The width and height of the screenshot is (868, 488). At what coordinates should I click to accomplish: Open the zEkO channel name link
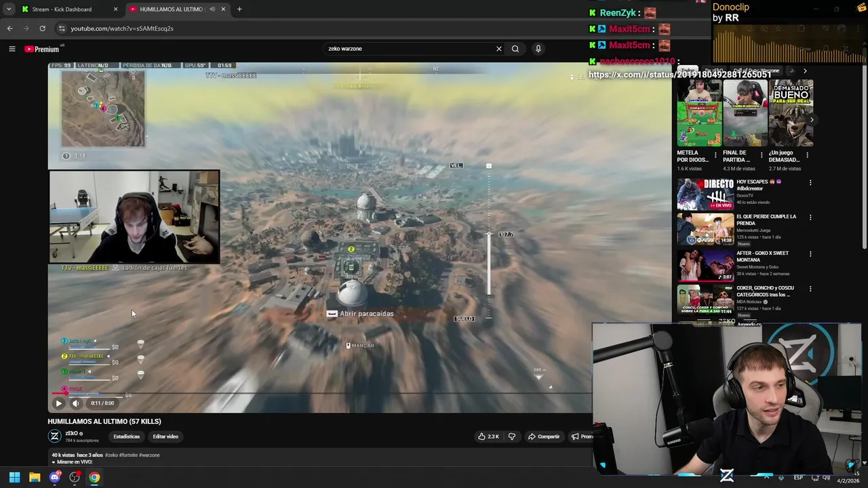tap(71, 434)
